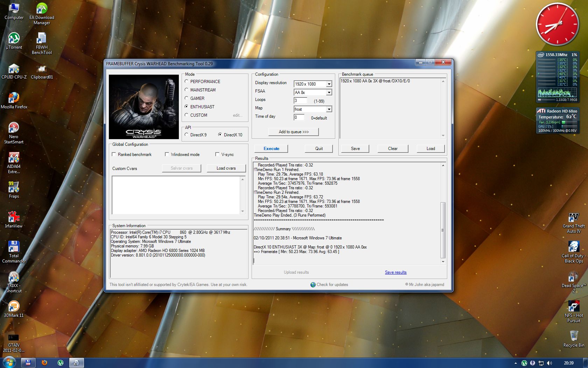
Task: Click the Loops input field
Action: [x=300, y=101]
